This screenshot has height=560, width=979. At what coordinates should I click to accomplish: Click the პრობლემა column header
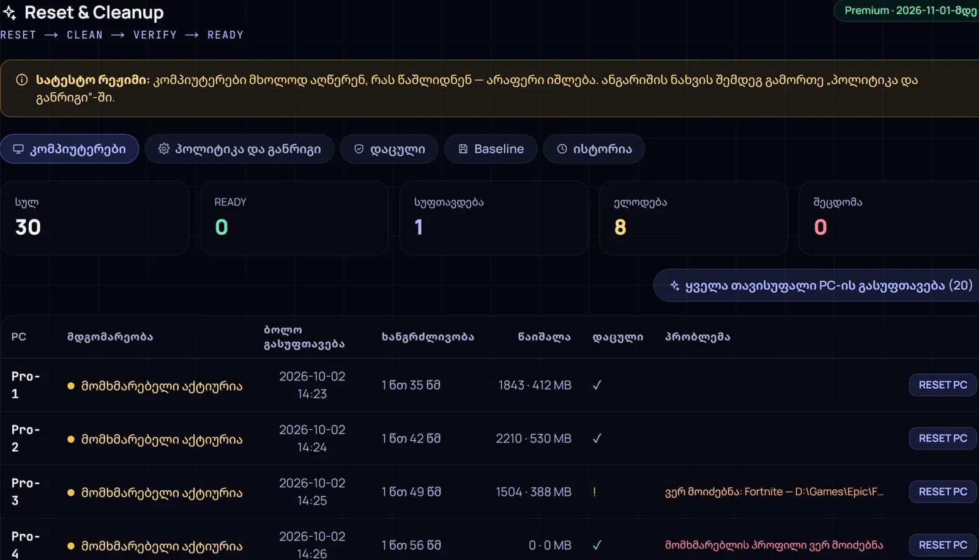(x=698, y=337)
